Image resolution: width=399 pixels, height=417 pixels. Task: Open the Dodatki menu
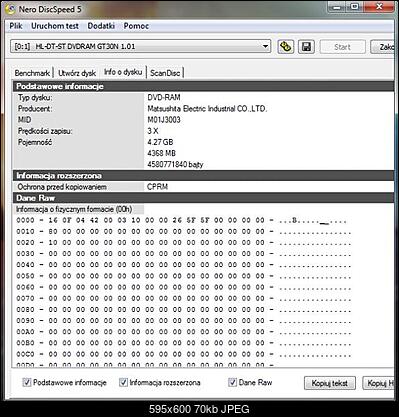point(101,26)
